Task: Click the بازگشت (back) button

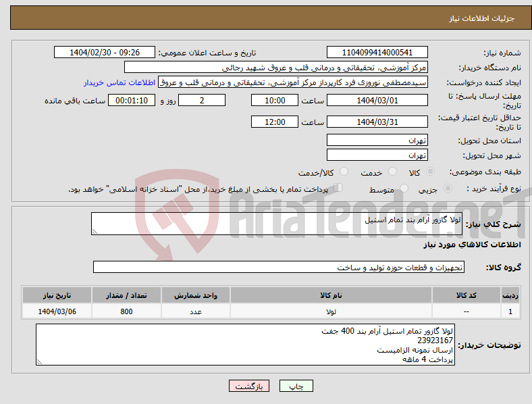Action: [249, 386]
